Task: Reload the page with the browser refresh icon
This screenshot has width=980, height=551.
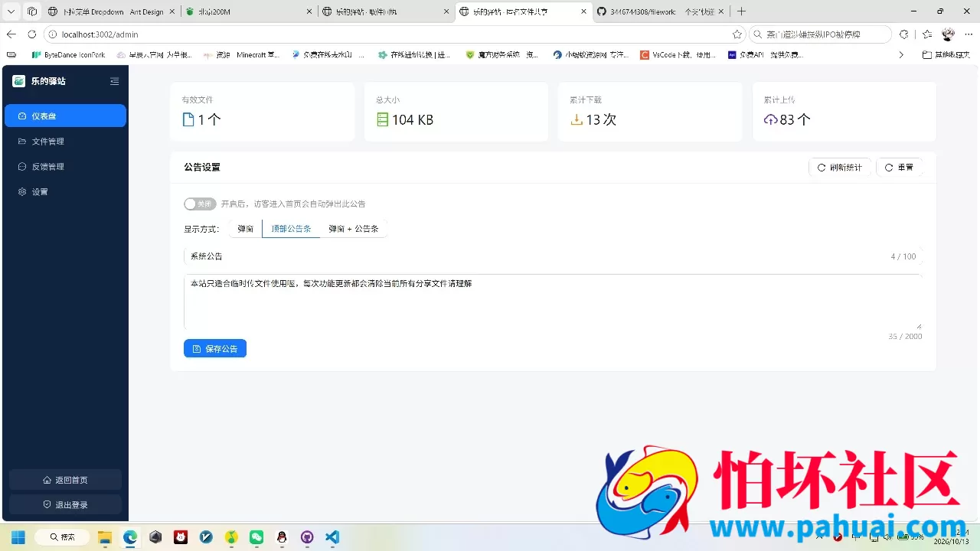Action: coord(31,34)
